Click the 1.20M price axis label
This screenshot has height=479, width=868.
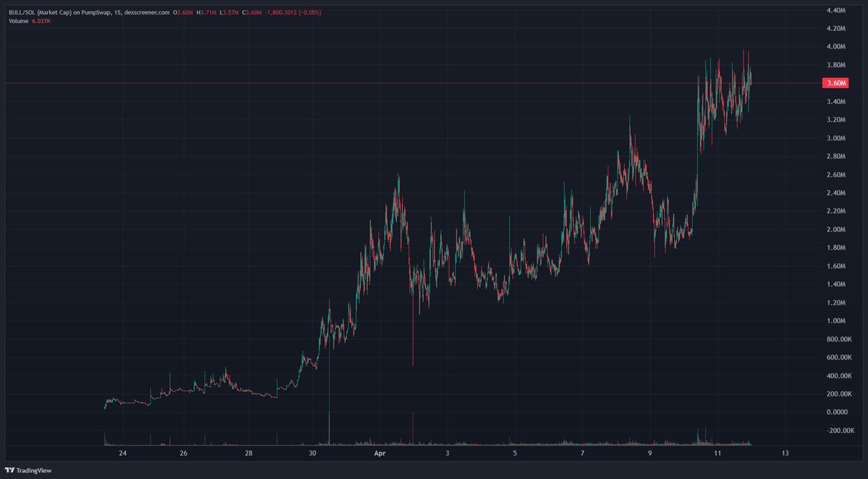[835, 302]
